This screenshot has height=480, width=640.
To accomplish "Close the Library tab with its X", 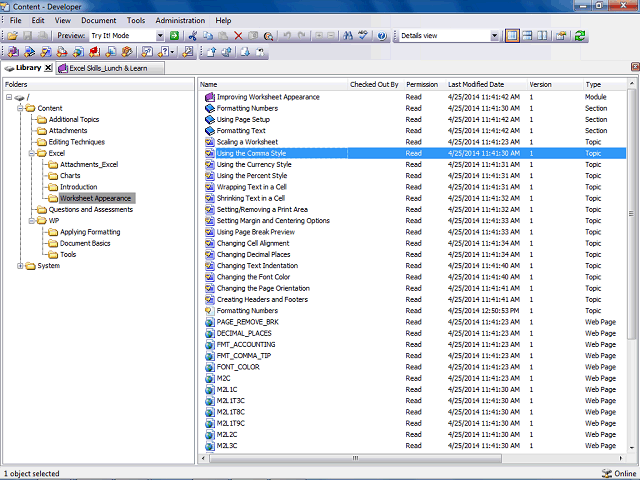I will pyautogui.click(x=48, y=68).
